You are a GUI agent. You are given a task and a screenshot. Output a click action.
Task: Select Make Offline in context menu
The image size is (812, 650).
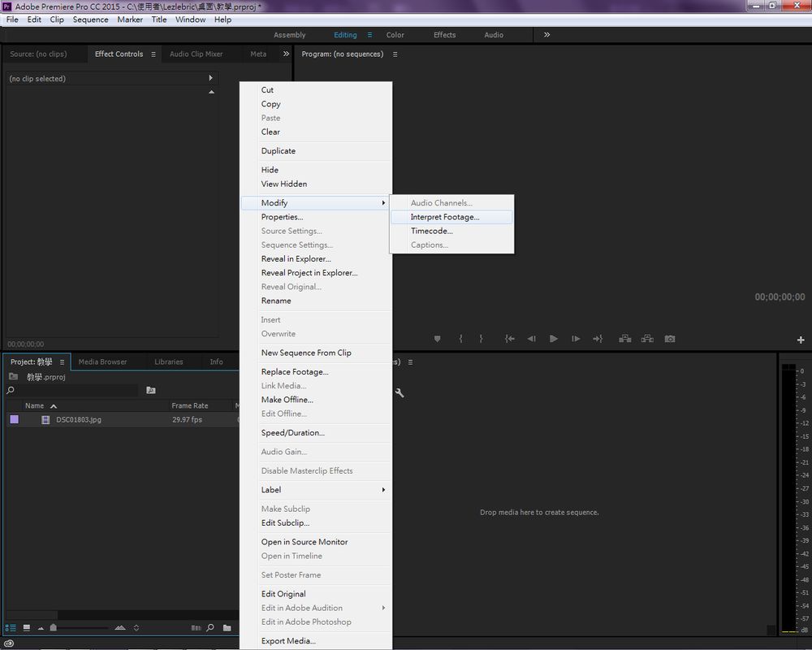(317, 401)
